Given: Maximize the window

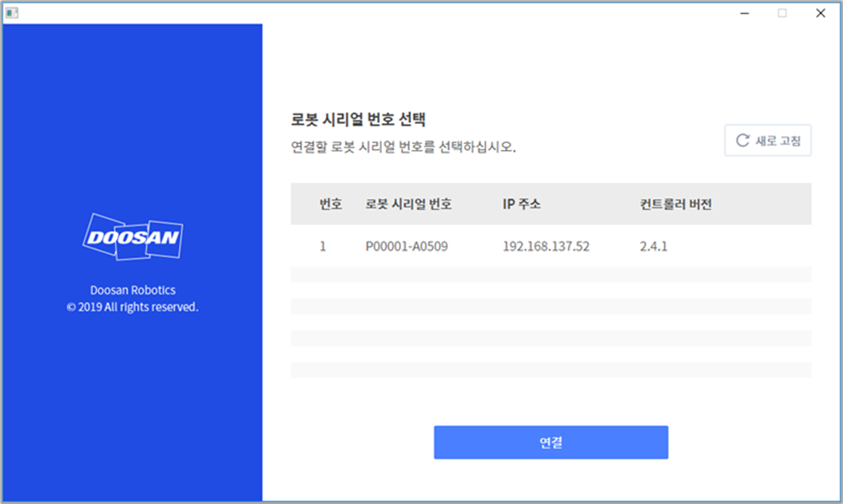Looking at the screenshot, I should [x=782, y=13].
